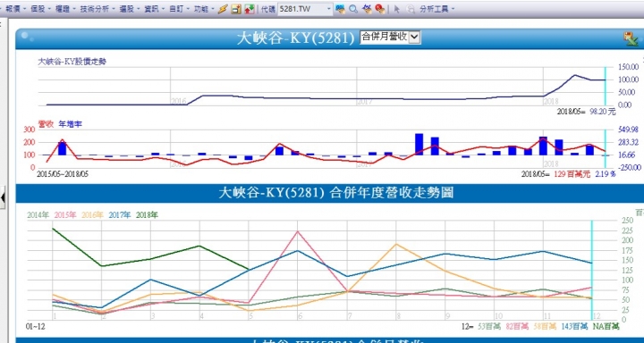Click the 大峽谷-KY(5281) page title
Image resolution: width=644 pixels, height=343 pixels.
pos(295,38)
